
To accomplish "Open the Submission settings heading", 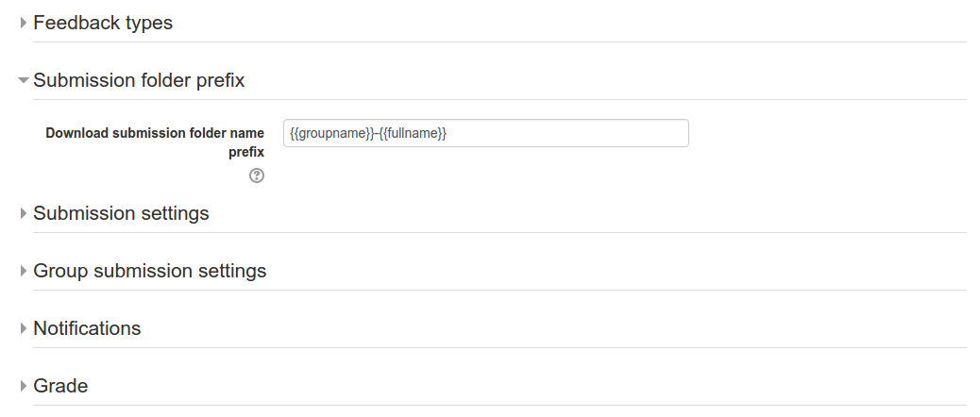I will coord(121,213).
